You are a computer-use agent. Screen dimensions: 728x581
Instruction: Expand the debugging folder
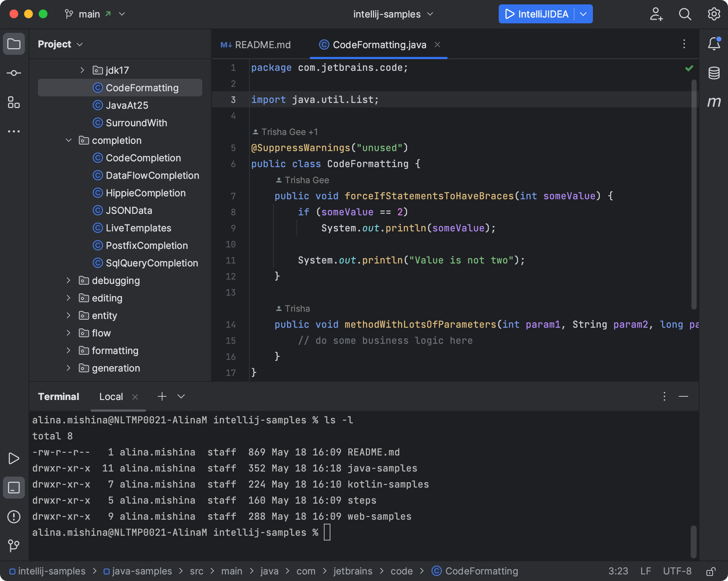tap(69, 280)
